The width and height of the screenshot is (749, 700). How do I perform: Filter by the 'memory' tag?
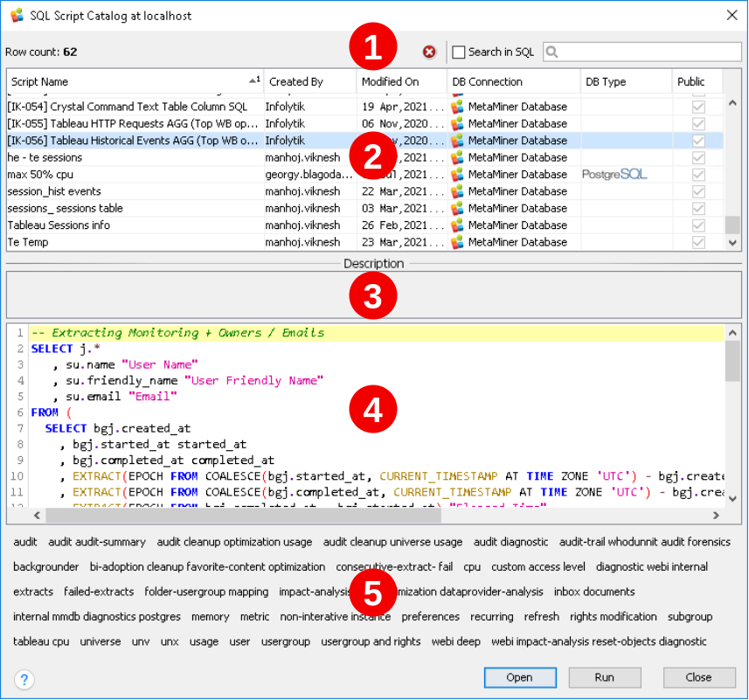point(210,616)
